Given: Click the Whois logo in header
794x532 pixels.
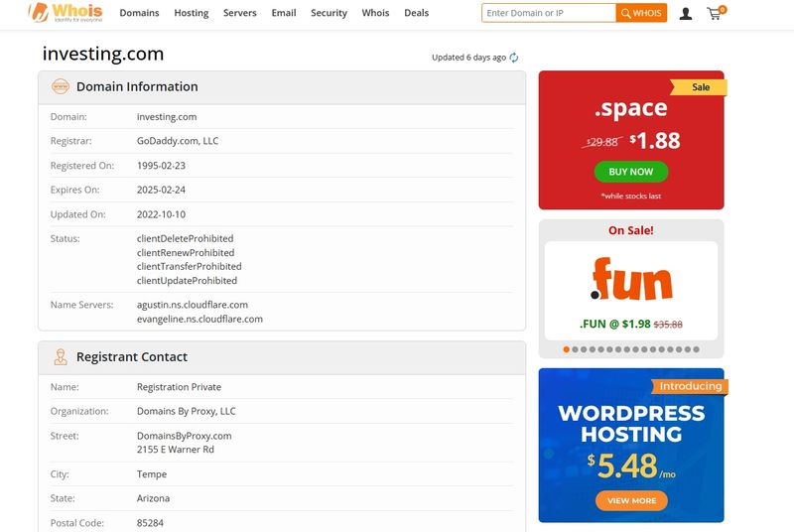Looking at the screenshot, I should 66,12.
